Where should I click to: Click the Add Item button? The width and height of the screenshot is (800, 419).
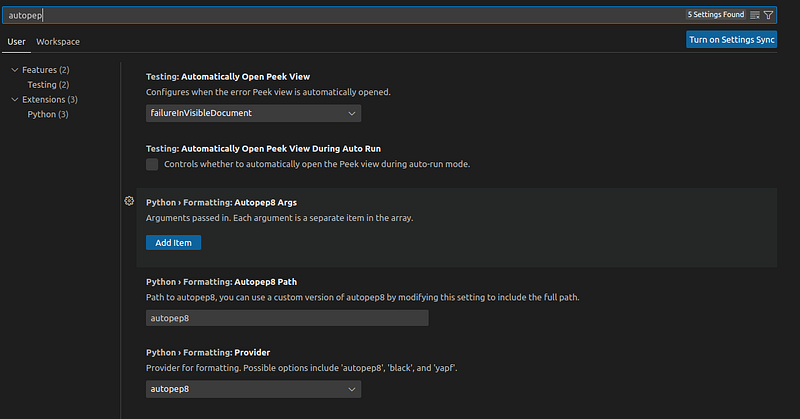pyautogui.click(x=173, y=243)
